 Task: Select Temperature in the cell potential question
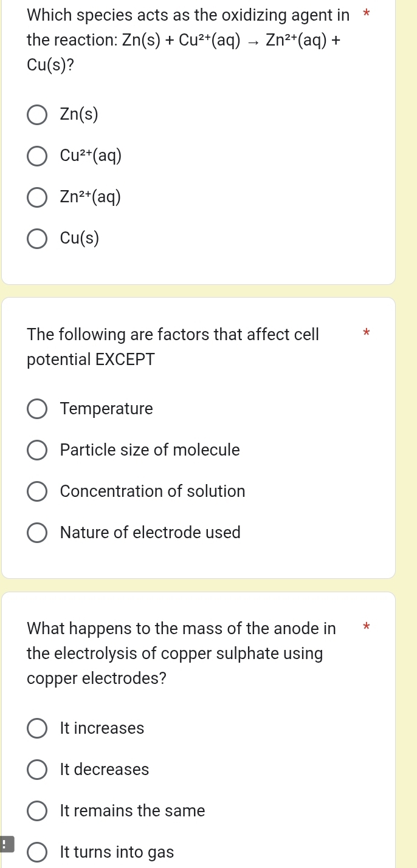point(37,409)
